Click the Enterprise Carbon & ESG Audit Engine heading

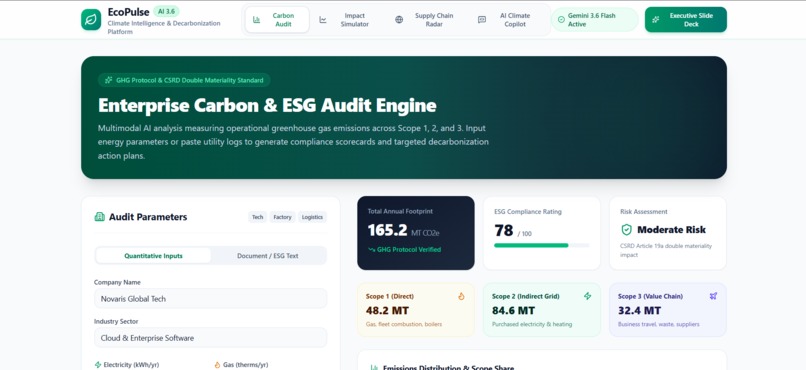click(x=267, y=105)
